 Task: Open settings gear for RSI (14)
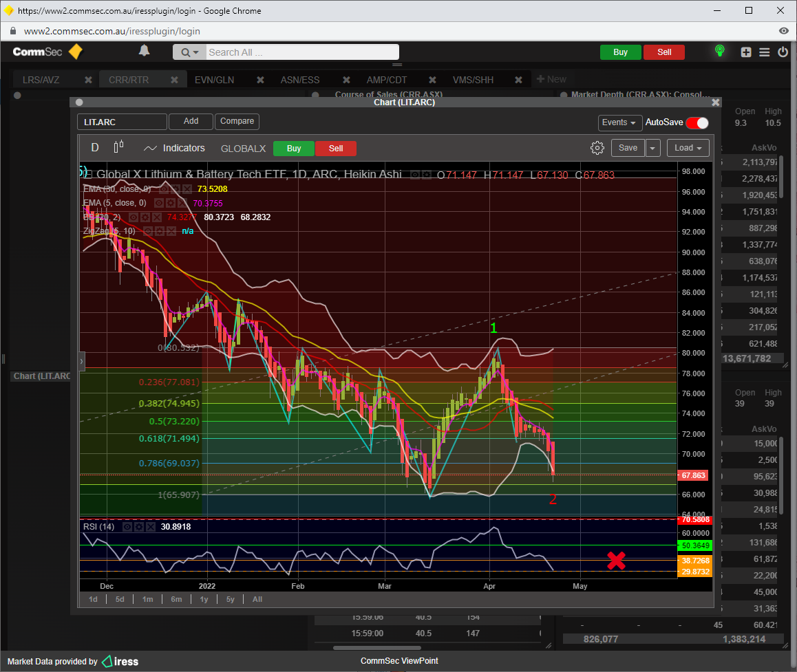pos(139,527)
